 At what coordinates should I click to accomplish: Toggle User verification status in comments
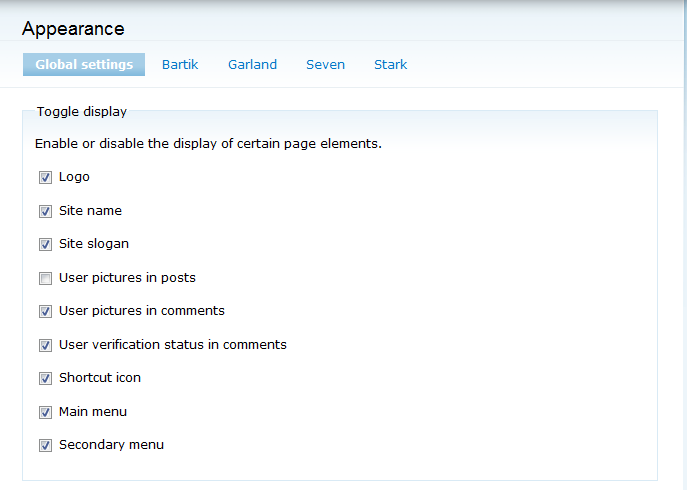(x=45, y=345)
